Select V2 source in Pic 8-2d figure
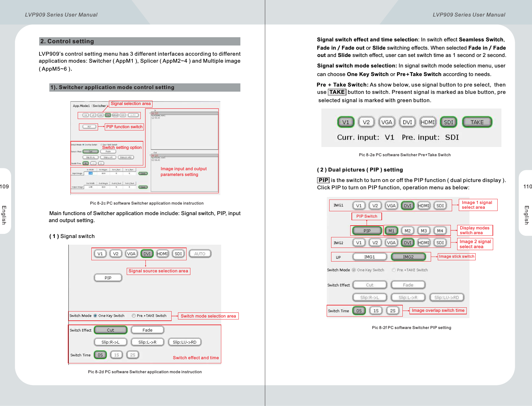This screenshot has height=406, width=532. coord(116,254)
